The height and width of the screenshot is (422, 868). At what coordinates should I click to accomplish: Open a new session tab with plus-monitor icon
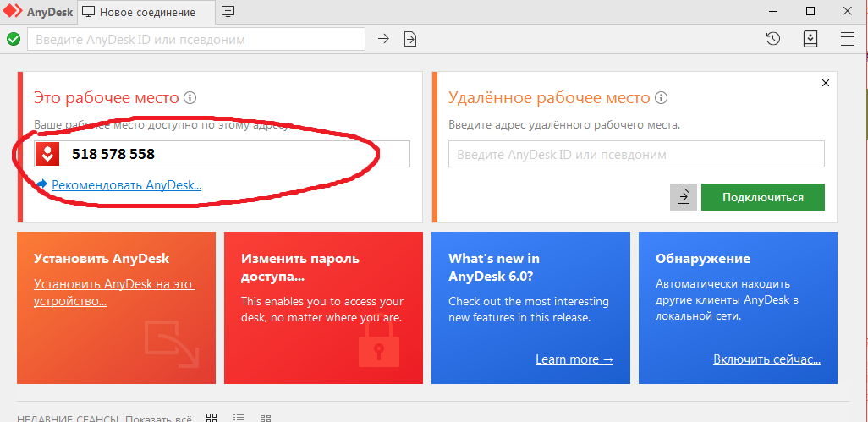[x=228, y=12]
